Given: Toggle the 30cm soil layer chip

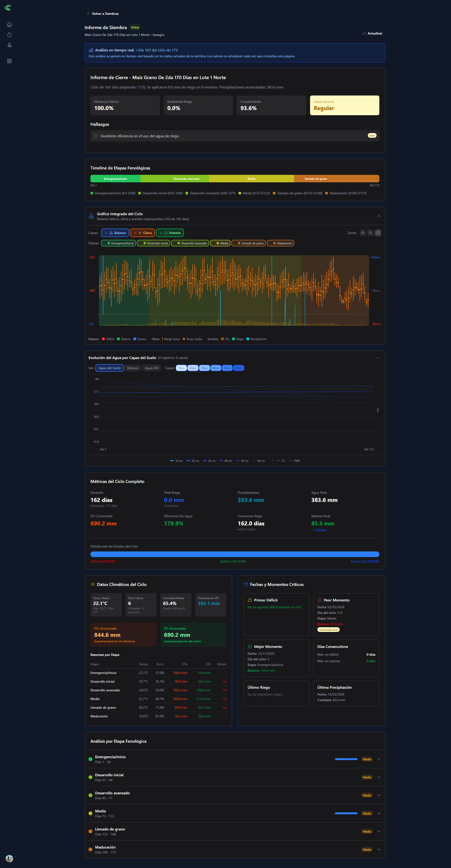Looking at the screenshot, I should pos(204,368).
